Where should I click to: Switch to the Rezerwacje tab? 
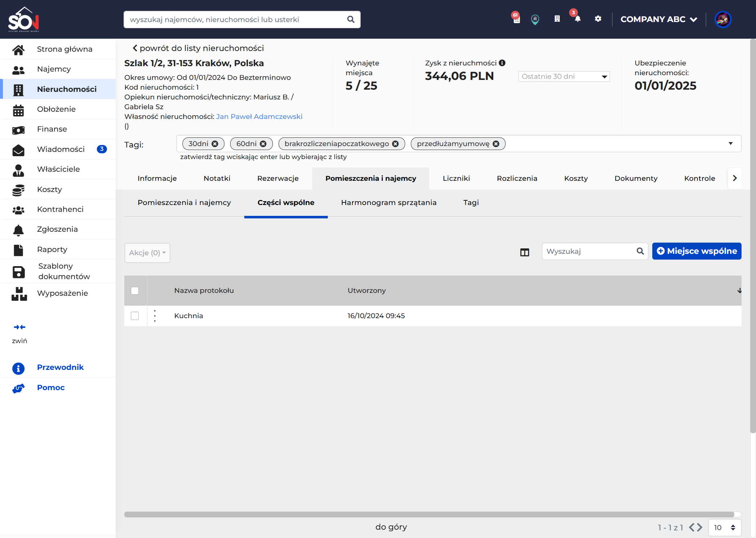(x=278, y=178)
